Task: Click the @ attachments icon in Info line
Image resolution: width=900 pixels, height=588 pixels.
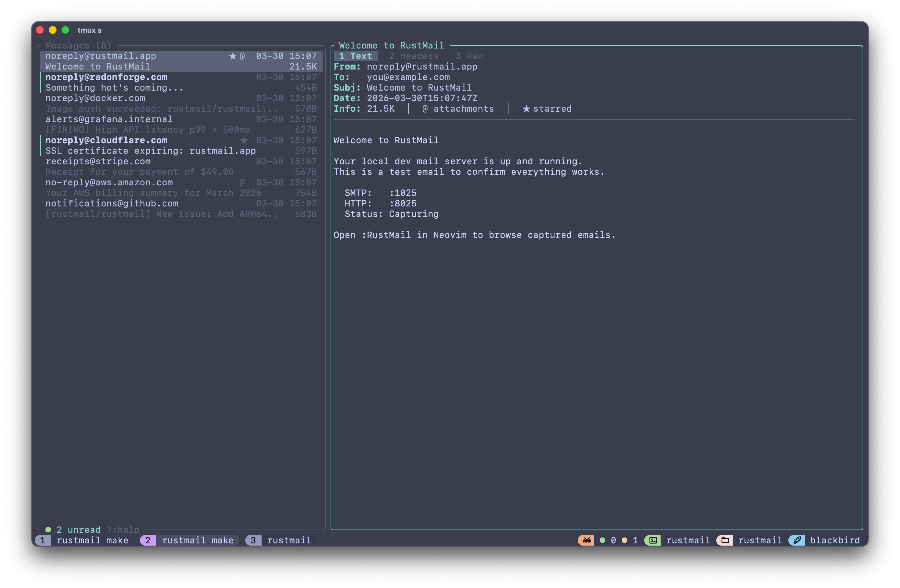Action: point(425,109)
